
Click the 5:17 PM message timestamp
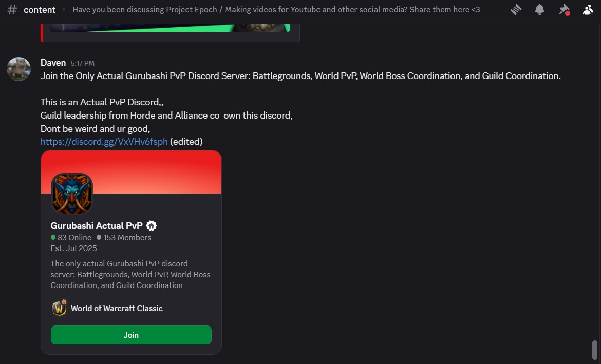tap(82, 63)
